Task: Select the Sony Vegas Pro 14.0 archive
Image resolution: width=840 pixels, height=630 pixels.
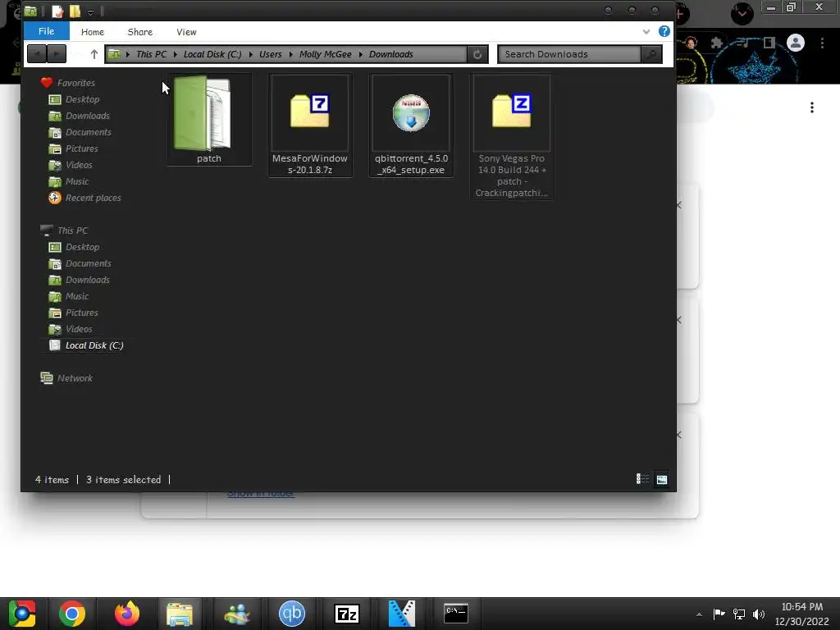Action: (512, 137)
